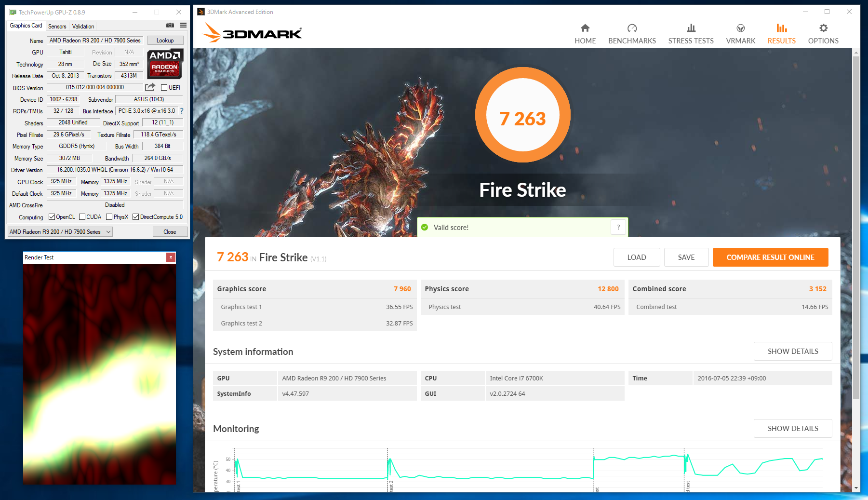Click the Release Date Oct 8, 2013 field
Image resolution: width=868 pixels, height=500 pixels.
click(65, 76)
